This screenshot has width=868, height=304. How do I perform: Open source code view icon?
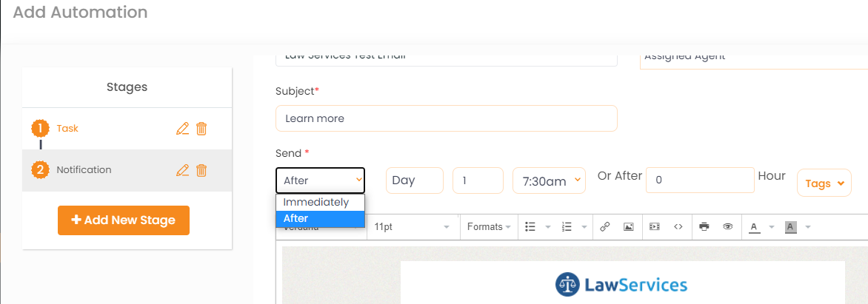pyautogui.click(x=678, y=226)
